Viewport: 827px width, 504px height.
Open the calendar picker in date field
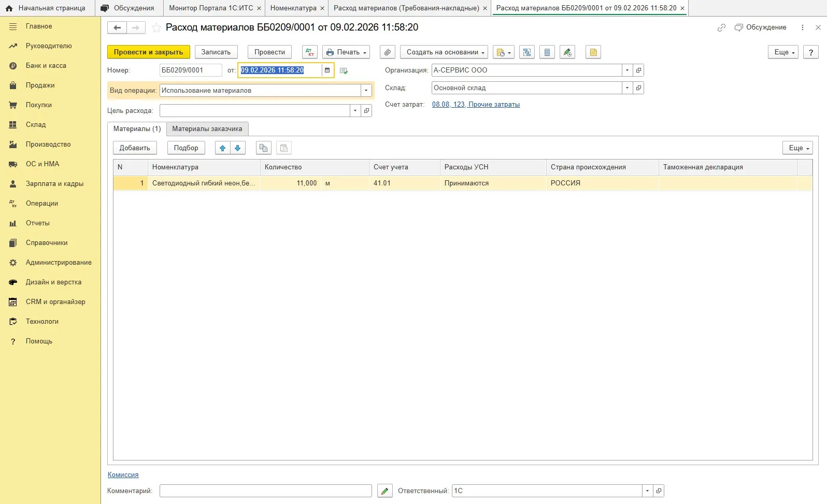coord(327,70)
